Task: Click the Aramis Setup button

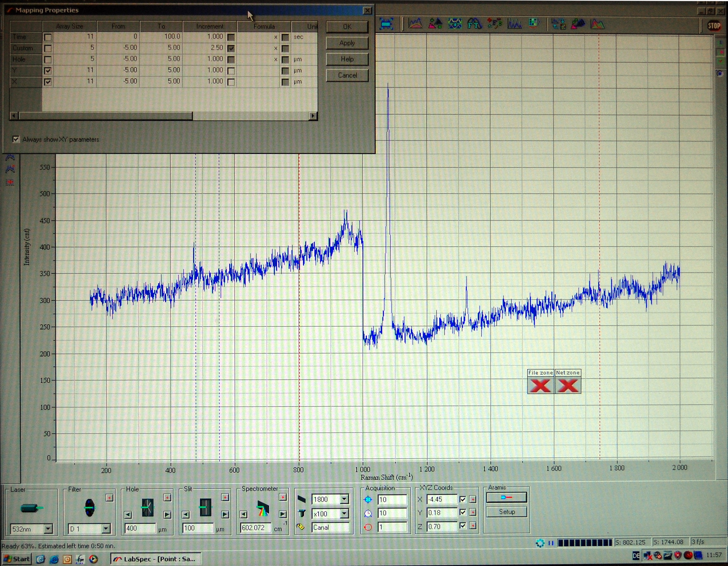Action: [x=507, y=512]
